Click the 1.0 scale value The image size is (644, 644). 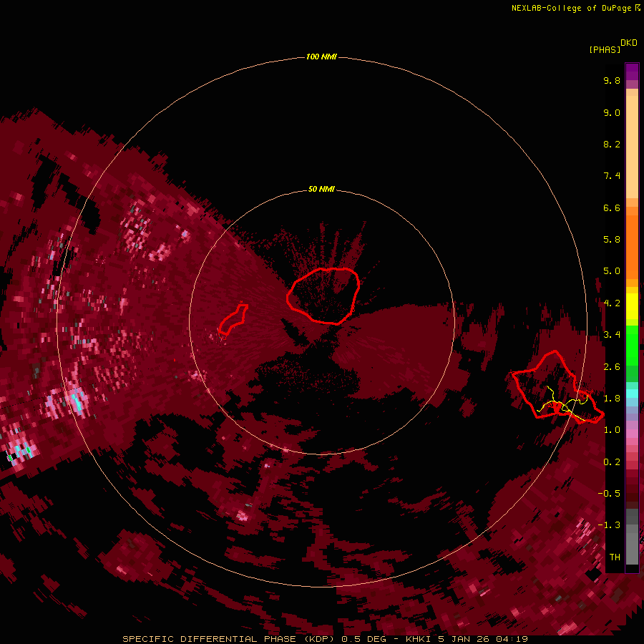tap(612, 430)
